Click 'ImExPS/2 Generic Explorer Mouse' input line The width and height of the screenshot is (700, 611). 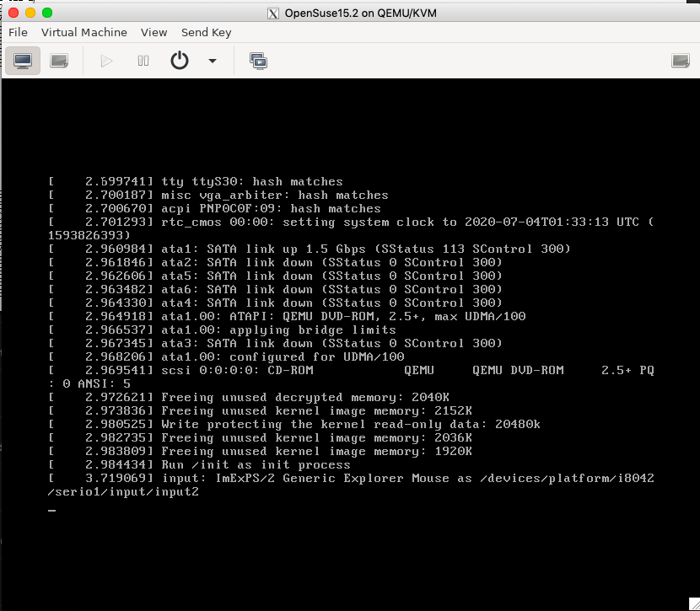point(351,478)
